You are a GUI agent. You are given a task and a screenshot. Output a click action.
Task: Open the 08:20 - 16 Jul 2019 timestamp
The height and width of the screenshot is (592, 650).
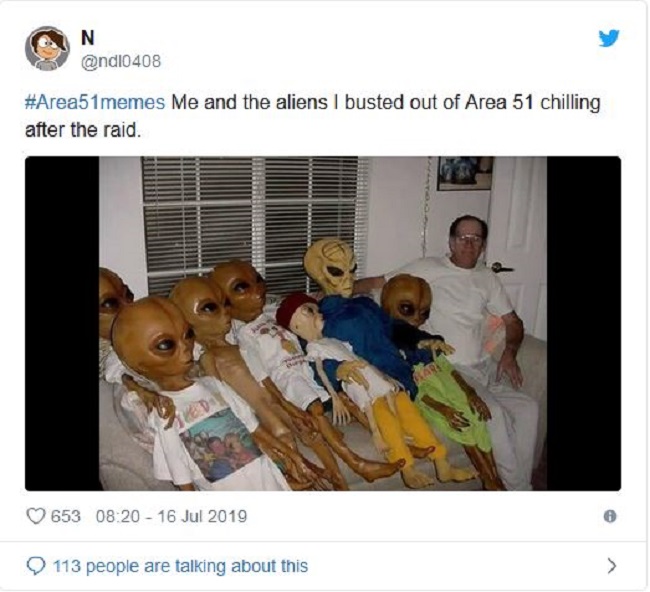pyautogui.click(x=171, y=516)
